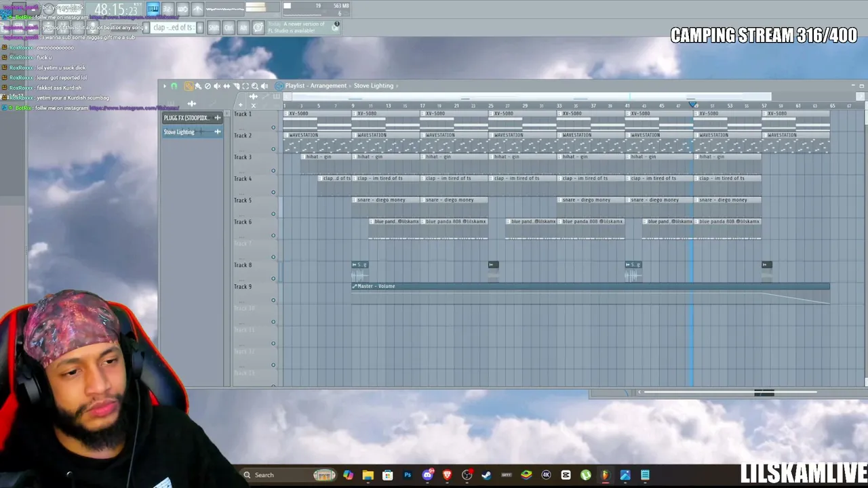Toggle the Ctrl key indicator
868x488 pixels.
(229, 28)
